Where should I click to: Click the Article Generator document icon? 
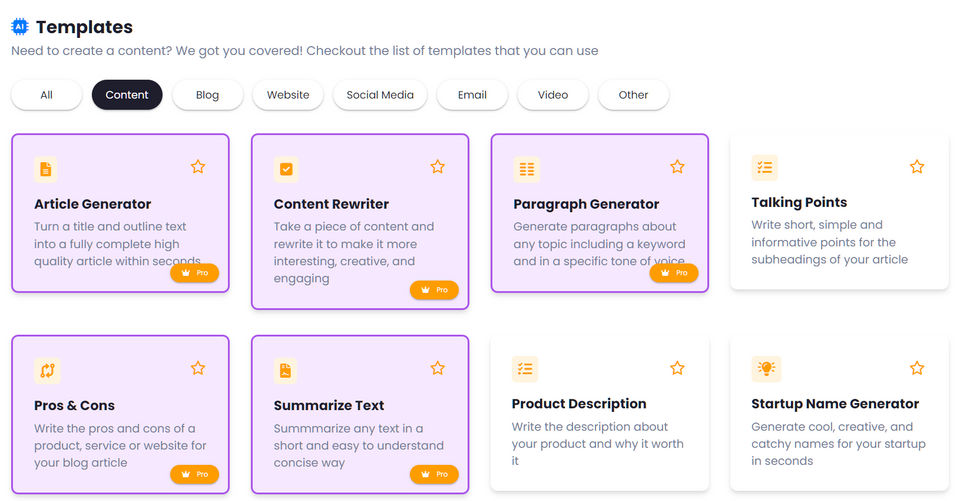[x=45, y=170]
